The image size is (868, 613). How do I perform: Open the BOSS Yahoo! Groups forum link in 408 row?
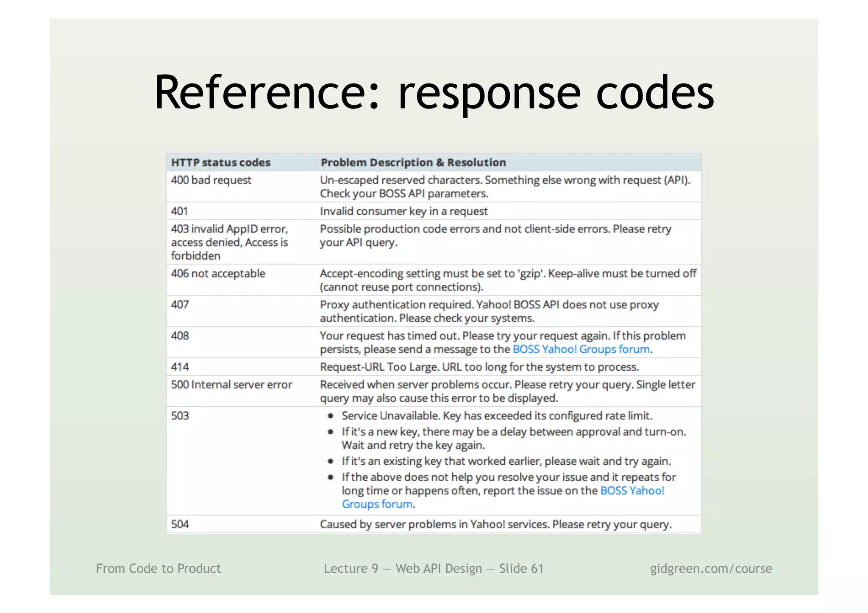point(581,349)
